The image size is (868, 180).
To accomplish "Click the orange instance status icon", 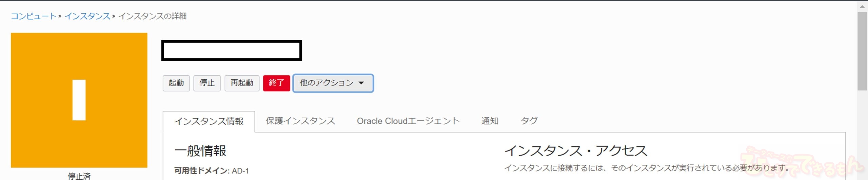I will [79, 100].
